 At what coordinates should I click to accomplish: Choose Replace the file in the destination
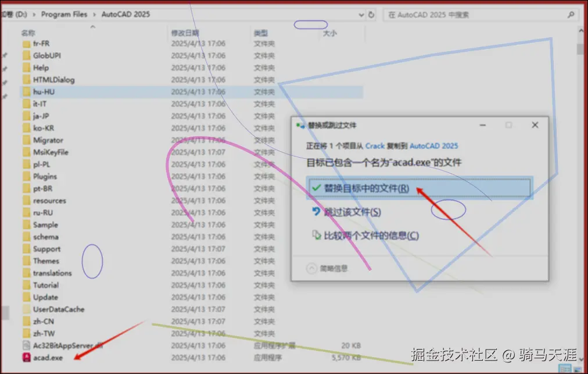click(420, 188)
